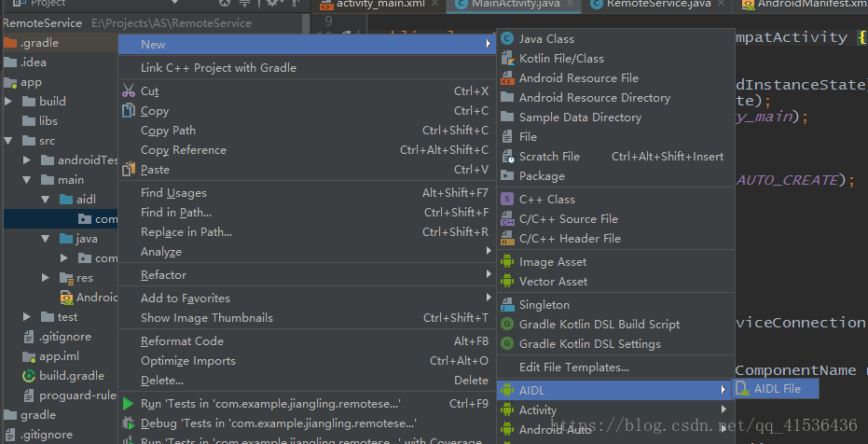
Task: Switch to RemoteService.java tab
Action: click(x=659, y=5)
